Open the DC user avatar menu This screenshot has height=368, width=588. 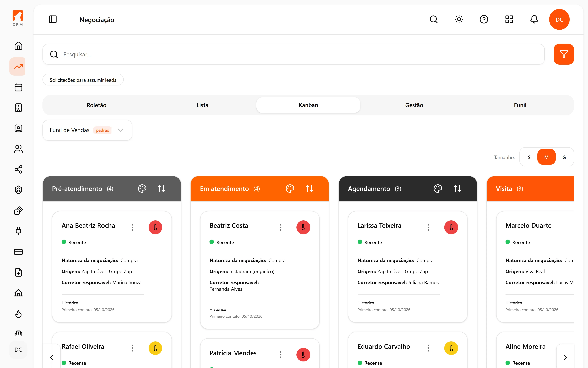pyautogui.click(x=559, y=19)
